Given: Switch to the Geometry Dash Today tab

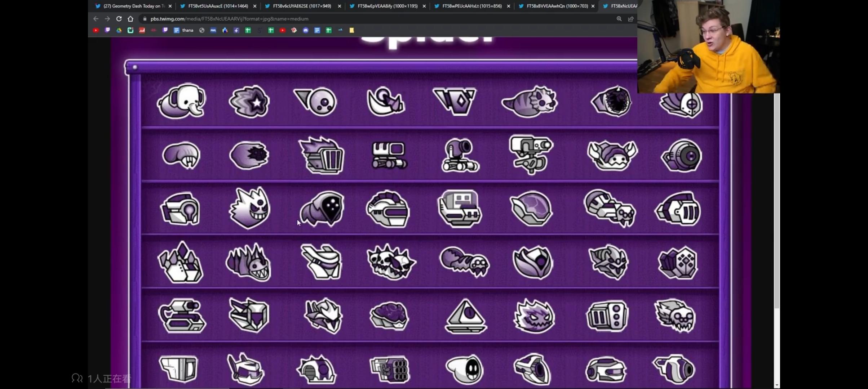Looking at the screenshot, I should (133, 6).
